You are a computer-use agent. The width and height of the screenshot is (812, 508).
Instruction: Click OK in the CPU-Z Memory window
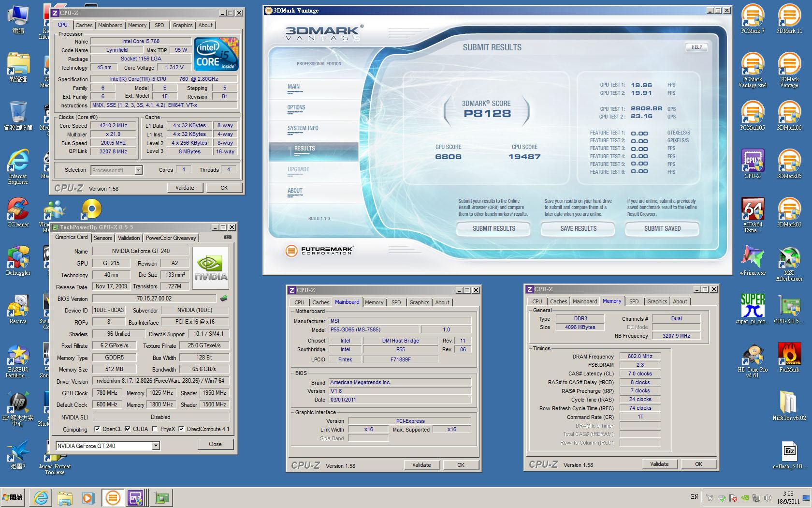coord(698,463)
